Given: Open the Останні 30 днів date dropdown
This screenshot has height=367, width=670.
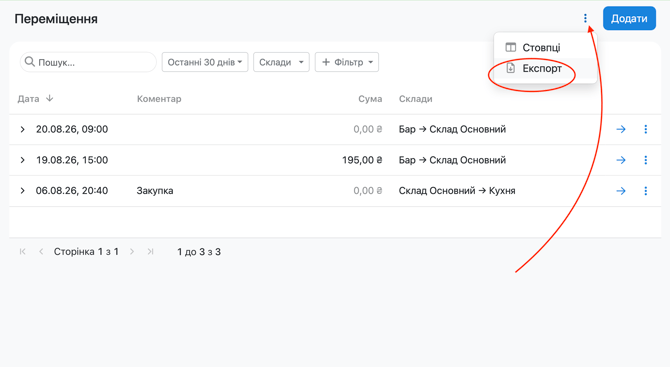Looking at the screenshot, I should tap(205, 62).
